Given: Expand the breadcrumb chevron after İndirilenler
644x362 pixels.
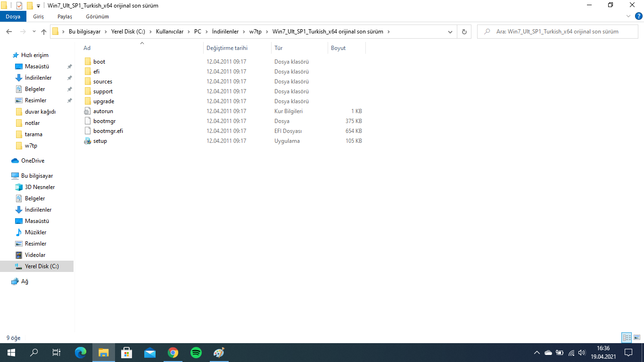Looking at the screenshot, I should click(244, 32).
